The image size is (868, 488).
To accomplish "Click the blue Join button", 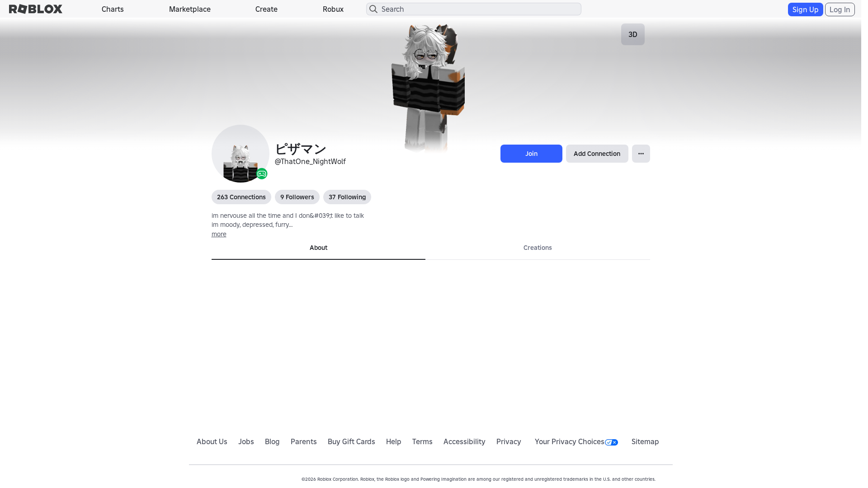I will pyautogui.click(x=531, y=154).
